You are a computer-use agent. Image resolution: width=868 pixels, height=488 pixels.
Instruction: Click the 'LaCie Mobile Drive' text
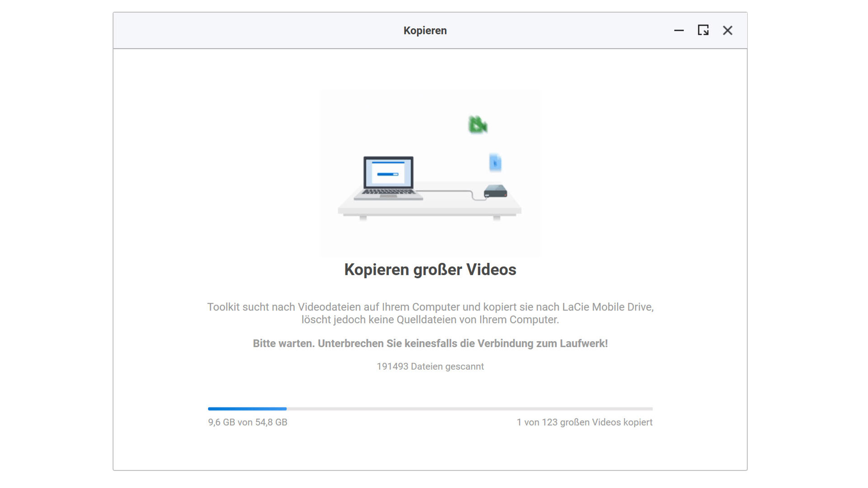pyautogui.click(x=607, y=307)
